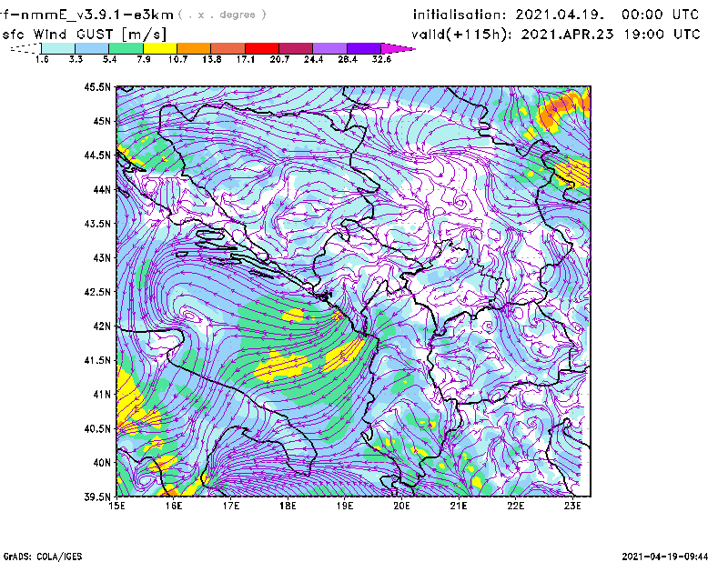Click the 42.5N latitude label
The width and height of the screenshot is (728, 562).
(x=97, y=292)
